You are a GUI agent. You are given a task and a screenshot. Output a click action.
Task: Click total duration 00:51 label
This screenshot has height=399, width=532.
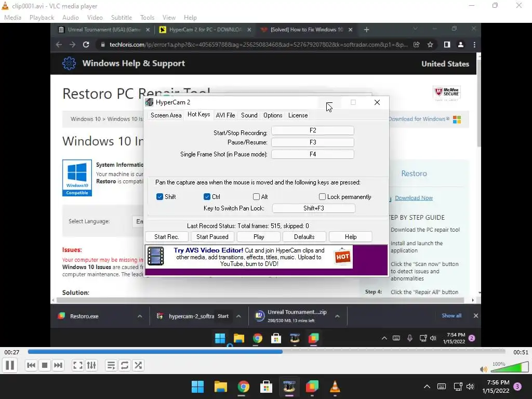coord(521,352)
